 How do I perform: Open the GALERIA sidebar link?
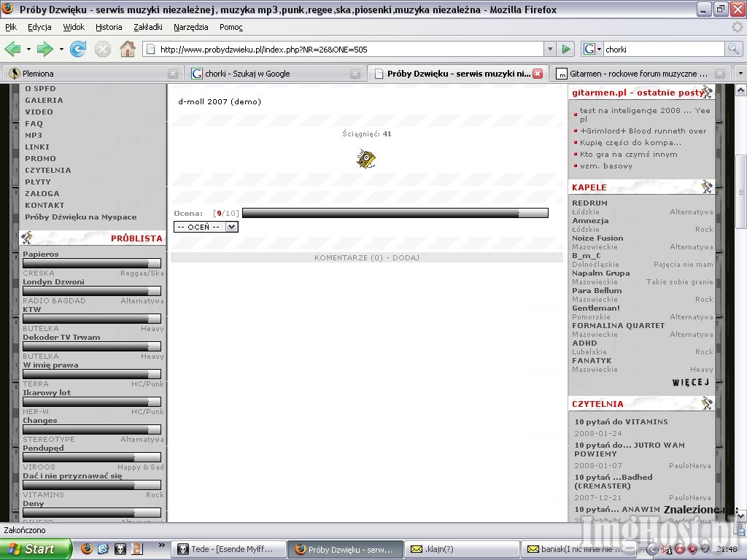click(x=44, y=101)
